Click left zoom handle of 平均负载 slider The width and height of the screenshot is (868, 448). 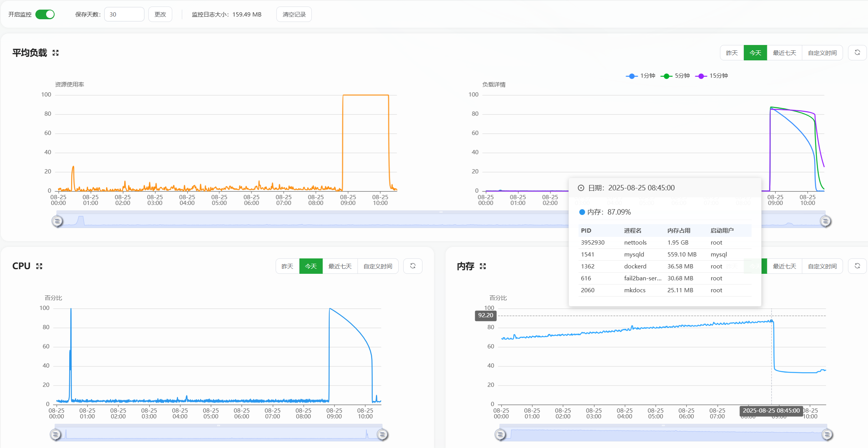[57, 221]
